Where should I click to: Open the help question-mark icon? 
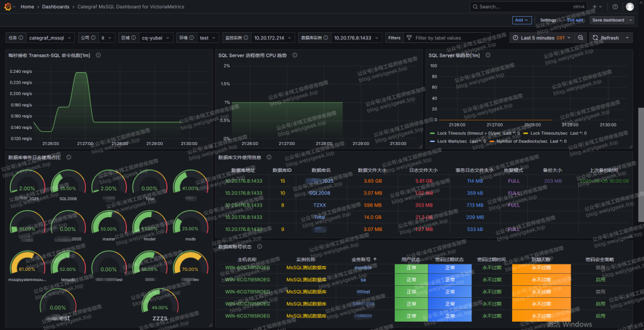[x=615, y=7]
